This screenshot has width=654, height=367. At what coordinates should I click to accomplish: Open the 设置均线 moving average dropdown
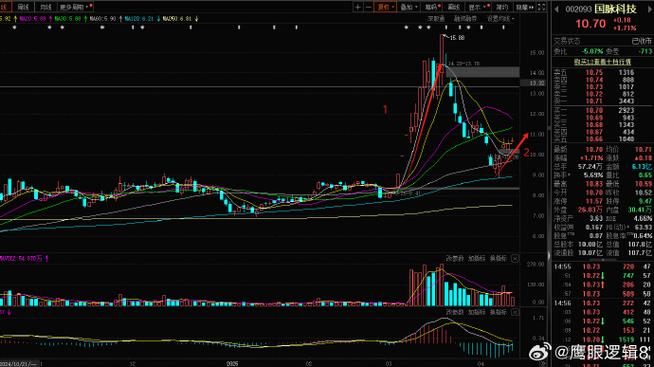tap(501, 19)
